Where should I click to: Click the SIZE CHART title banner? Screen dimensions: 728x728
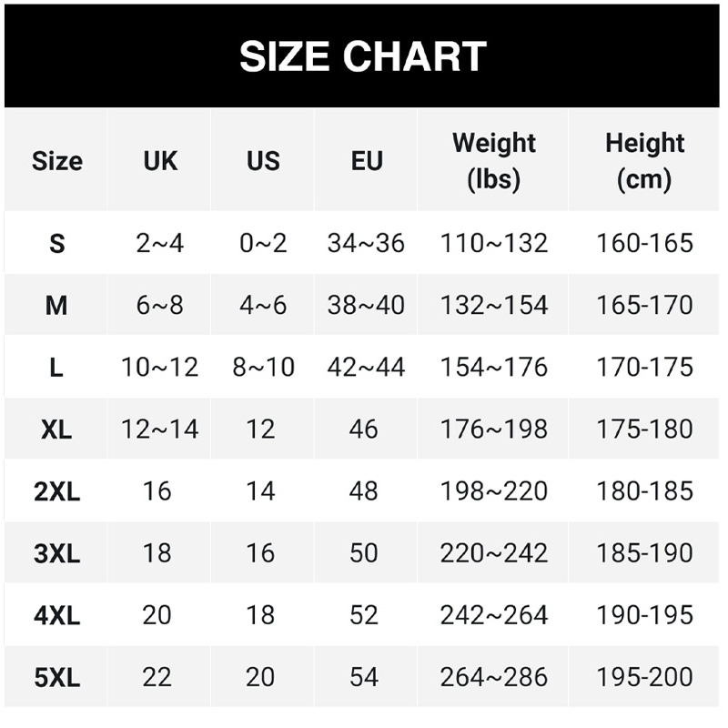pos(363,56)
